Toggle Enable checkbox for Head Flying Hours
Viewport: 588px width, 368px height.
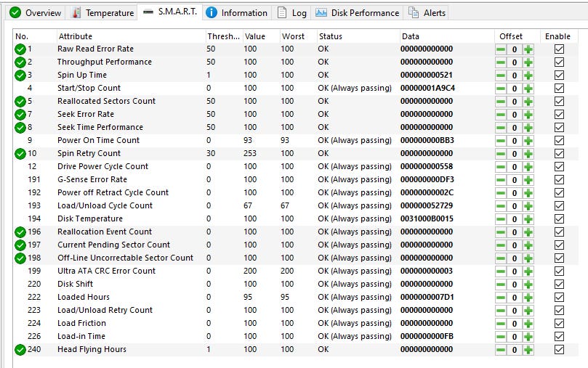point(559,350)
